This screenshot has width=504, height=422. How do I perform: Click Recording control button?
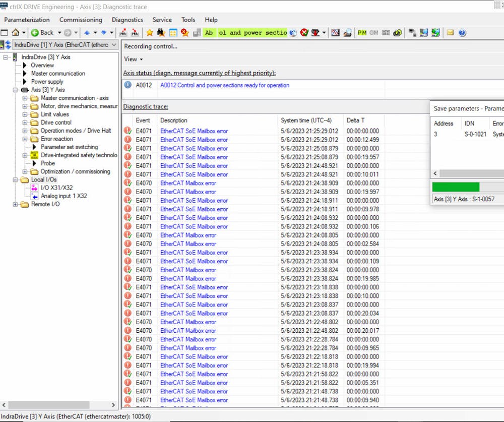coord(151,46)
